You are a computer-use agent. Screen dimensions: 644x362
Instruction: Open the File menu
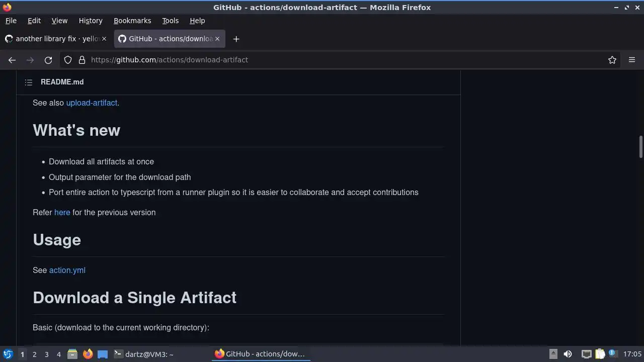click(x=11, y=21)
